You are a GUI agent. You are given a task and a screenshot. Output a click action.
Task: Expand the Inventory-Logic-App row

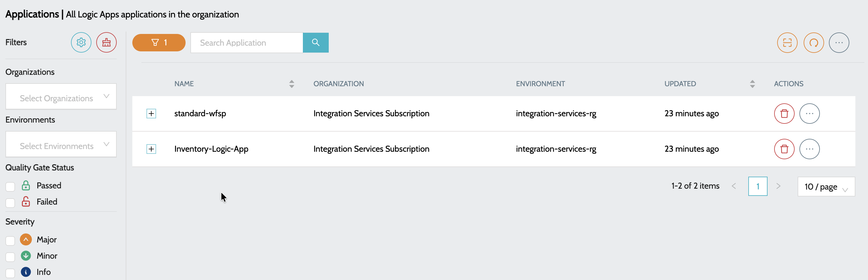(x=151, y=149)
